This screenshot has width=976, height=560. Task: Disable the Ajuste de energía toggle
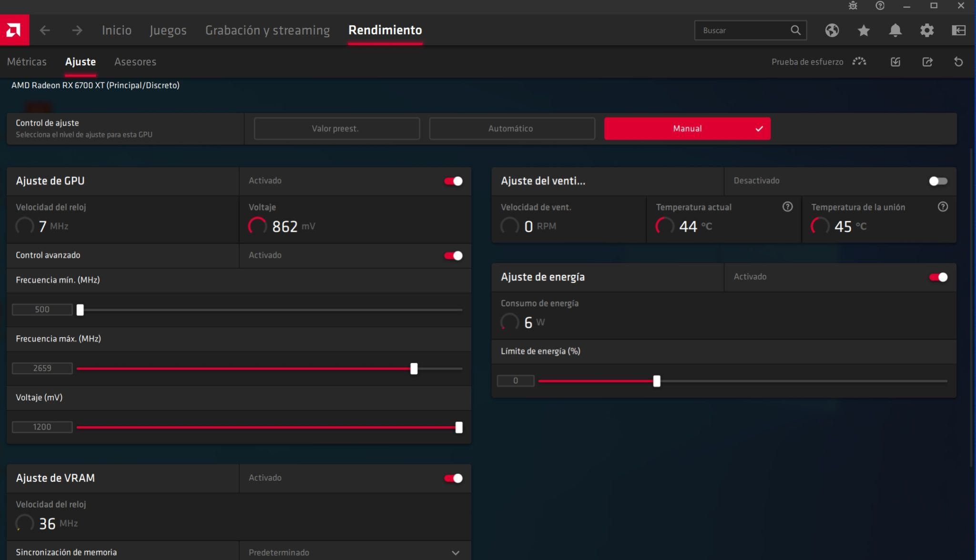[938, 277]
